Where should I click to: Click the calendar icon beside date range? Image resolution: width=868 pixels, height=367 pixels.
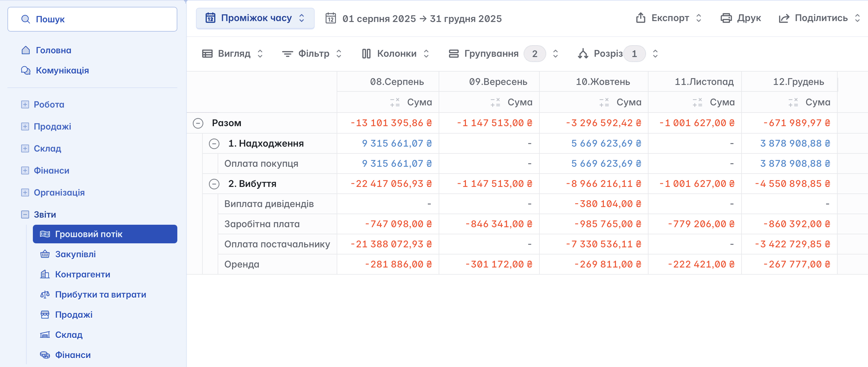point(330,18)
